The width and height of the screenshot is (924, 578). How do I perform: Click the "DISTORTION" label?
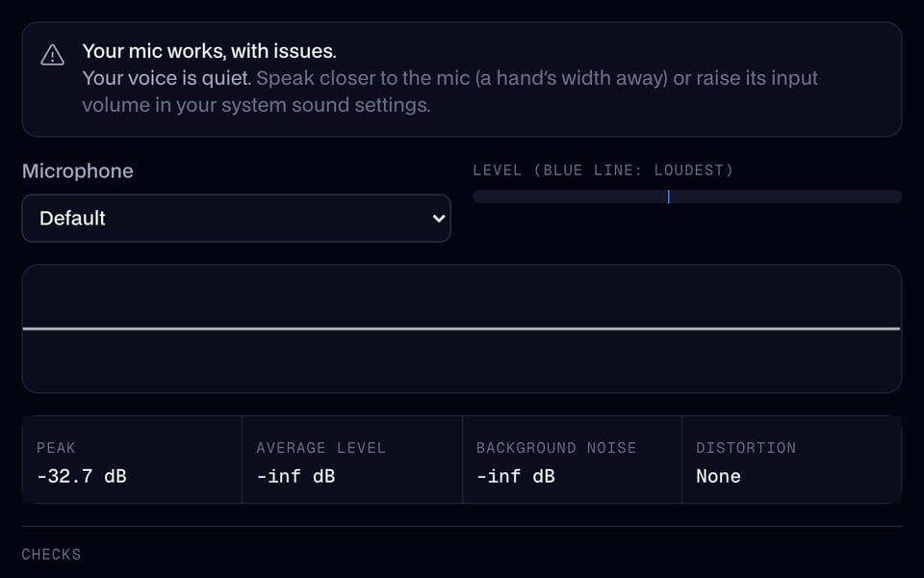[746, 448]
